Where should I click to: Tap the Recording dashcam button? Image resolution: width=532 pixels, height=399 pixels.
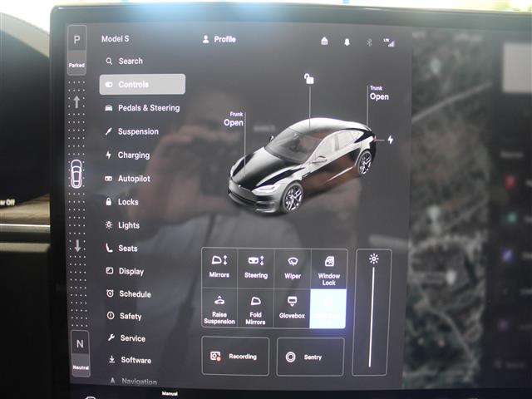point(235,357)
